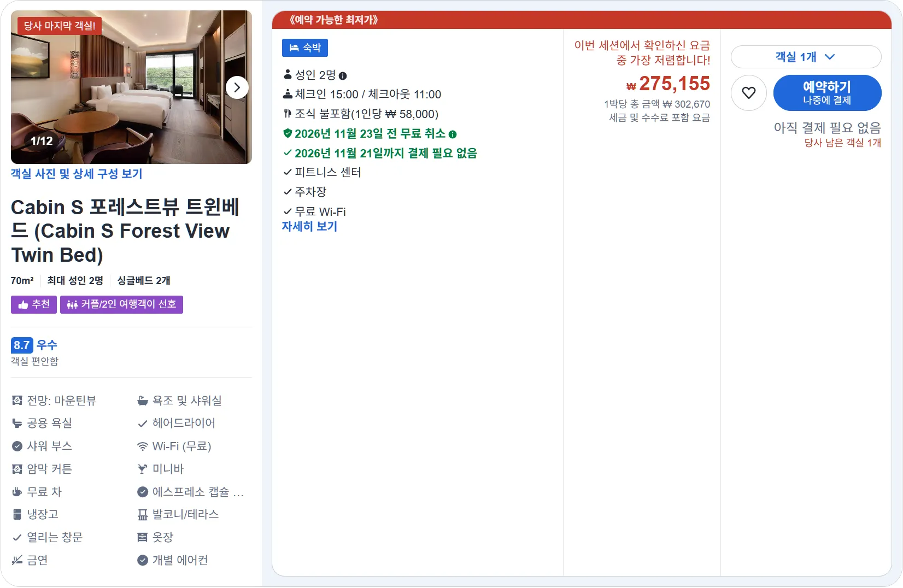Click the cocktail glass icon by 미니바
The width and height of the screenshot is (903, 588).
coord(143,469)
